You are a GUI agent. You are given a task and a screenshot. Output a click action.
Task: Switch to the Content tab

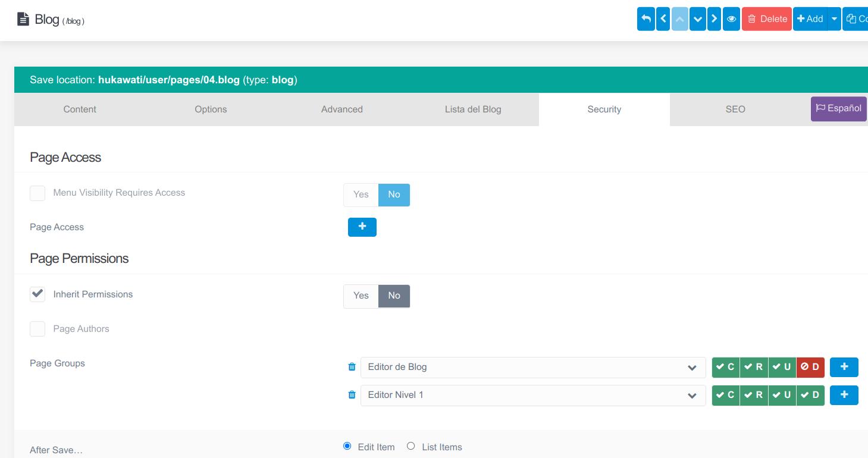point(80,109)
